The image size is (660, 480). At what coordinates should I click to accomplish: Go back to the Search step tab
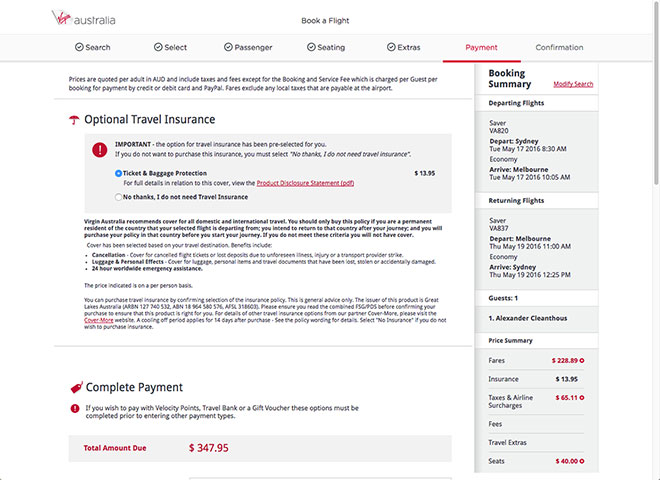pos(93,47)
